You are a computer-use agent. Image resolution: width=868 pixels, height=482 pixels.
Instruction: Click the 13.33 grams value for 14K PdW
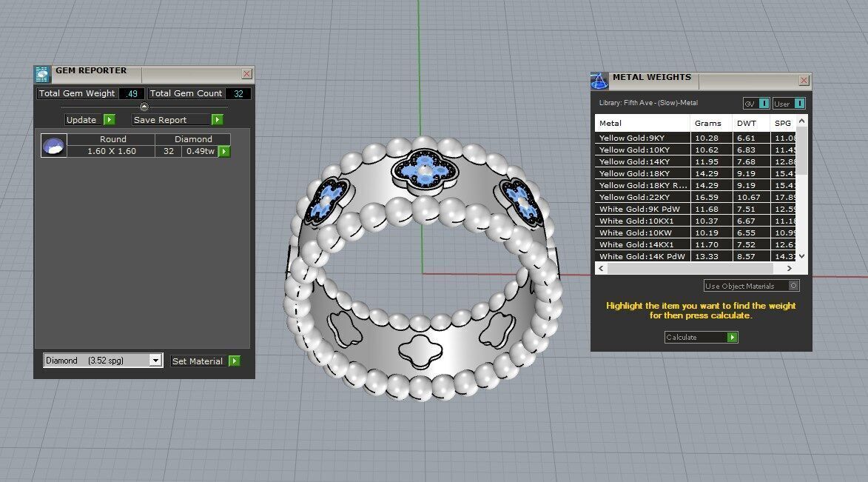pos(711,256)
